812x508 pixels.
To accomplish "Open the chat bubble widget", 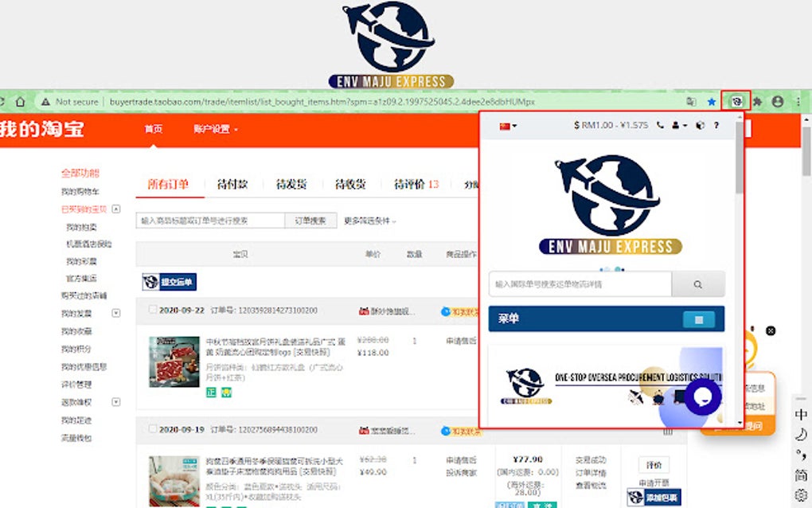I will 702,399.
